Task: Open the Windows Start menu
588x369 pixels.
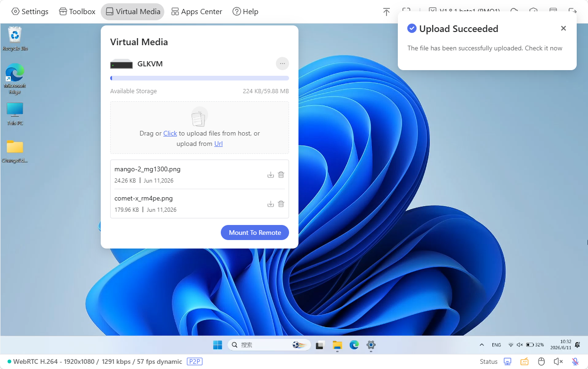Action: point(217,345)
